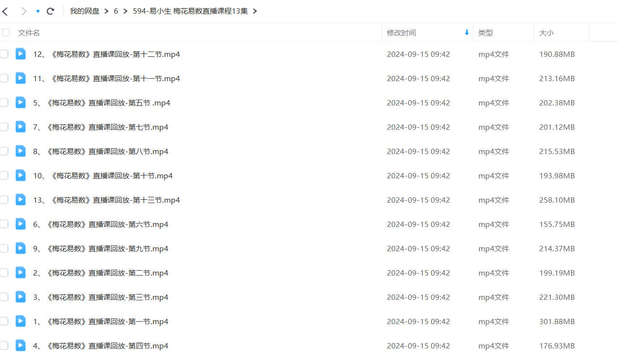Click the size value 155.75MB
The width and height of the screenshot is (618, 364).
(557, 224)
